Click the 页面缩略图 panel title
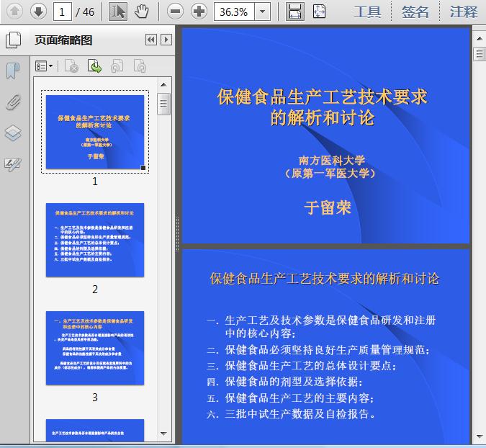The width and height of the screenshot is (486, 448). pyautogui.click(x=63, y=40)
